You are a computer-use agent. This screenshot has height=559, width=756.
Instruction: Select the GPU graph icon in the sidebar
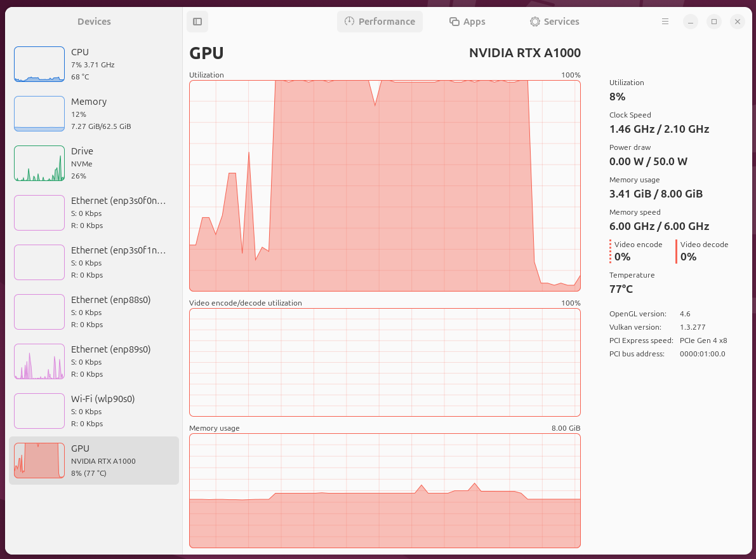[x=39, y=460]
